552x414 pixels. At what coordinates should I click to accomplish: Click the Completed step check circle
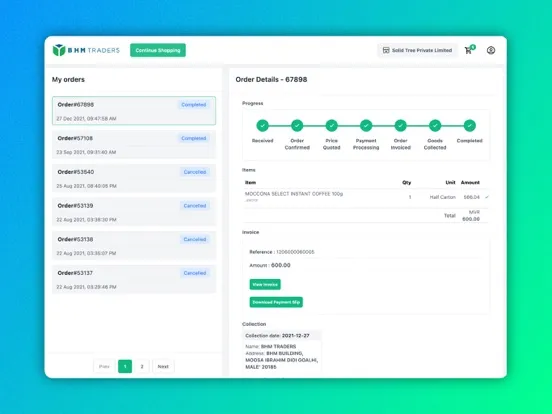469,125
